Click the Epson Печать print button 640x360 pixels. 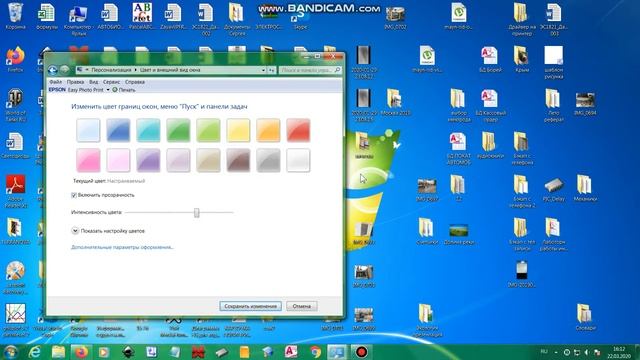point(124,90)
